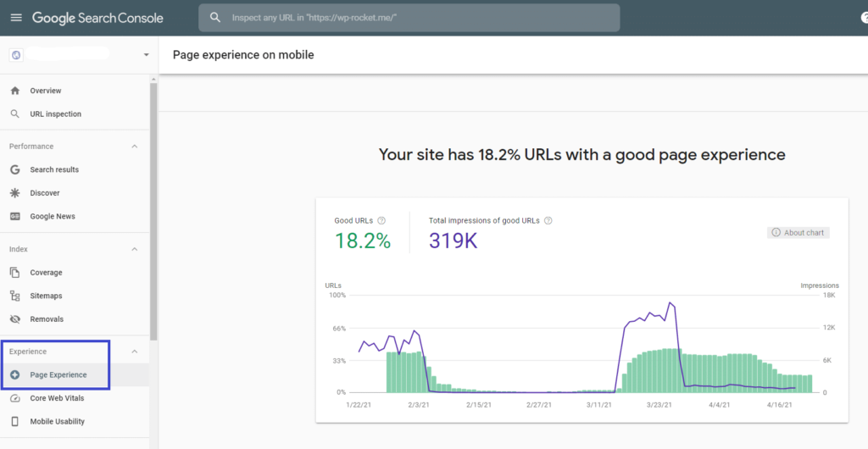Viewport: 868px width, 449px height.
Task: Click the Page Experience plus-circle icon
Action: point(15,375)
